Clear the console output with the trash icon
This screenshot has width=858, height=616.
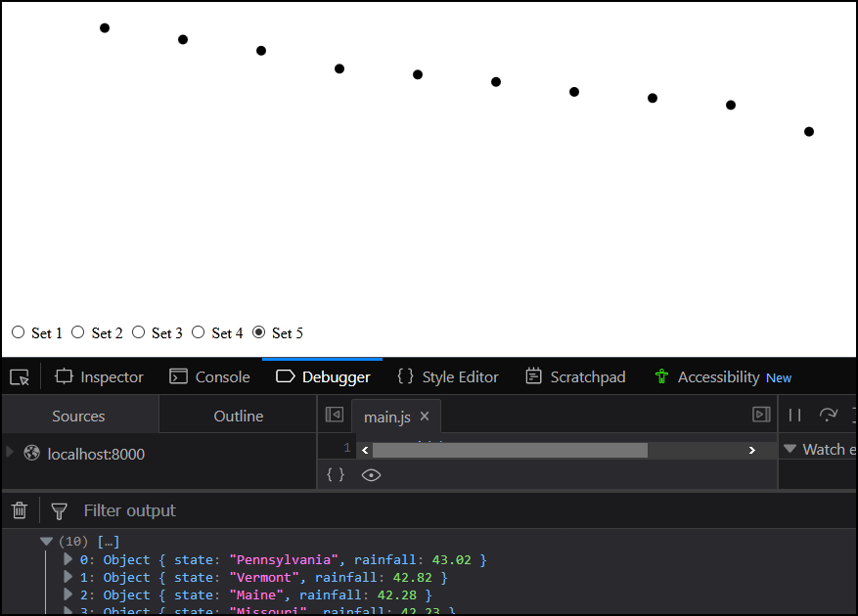click(x=19, y=509)
